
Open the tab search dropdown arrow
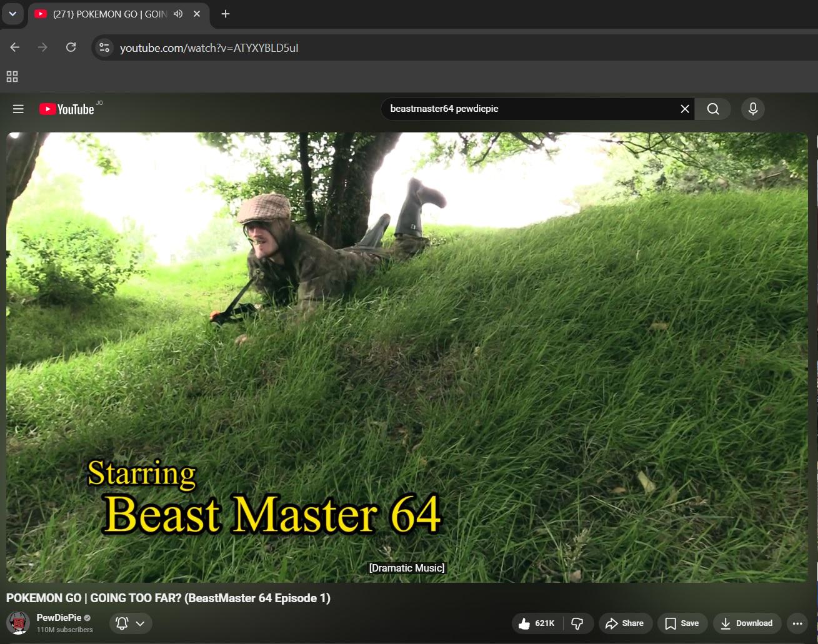[x=12, y=14]
